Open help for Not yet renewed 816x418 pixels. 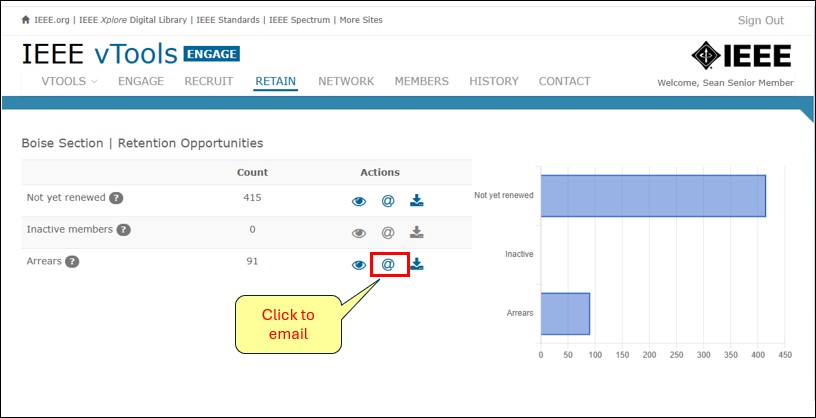116,198
